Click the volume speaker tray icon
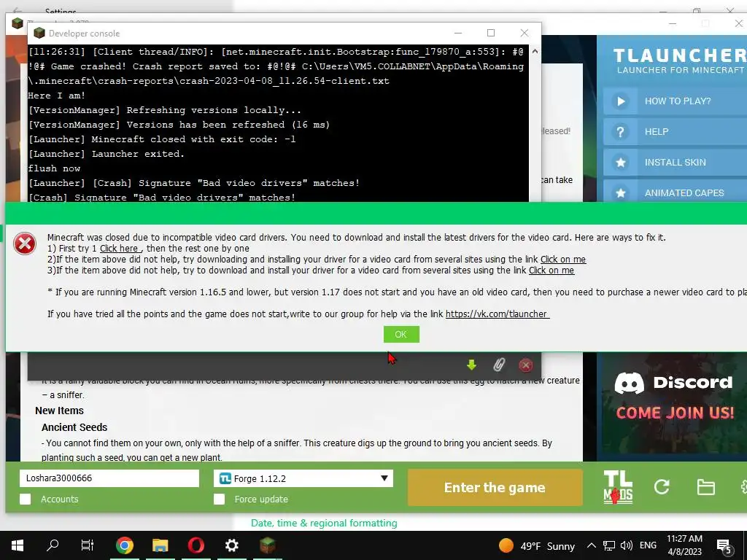This screenshot has width=747, height=560. [627, 545]
